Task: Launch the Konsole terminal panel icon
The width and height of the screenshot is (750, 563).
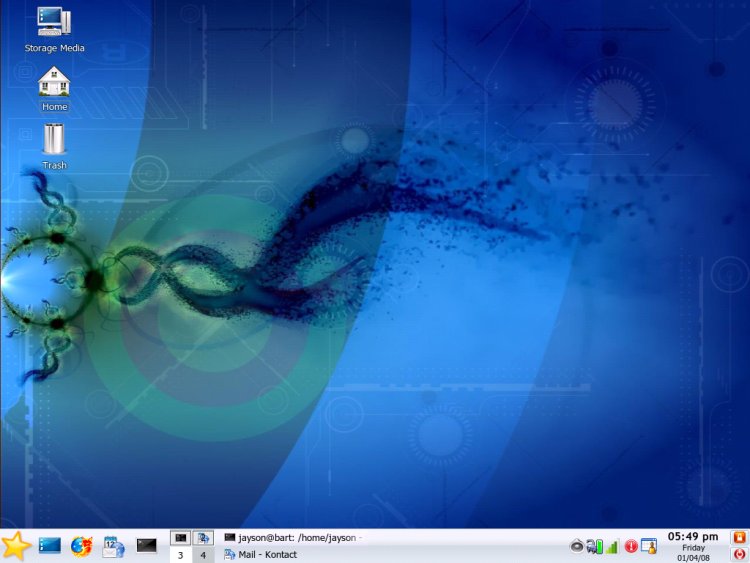Action: (x=146, y=545)
